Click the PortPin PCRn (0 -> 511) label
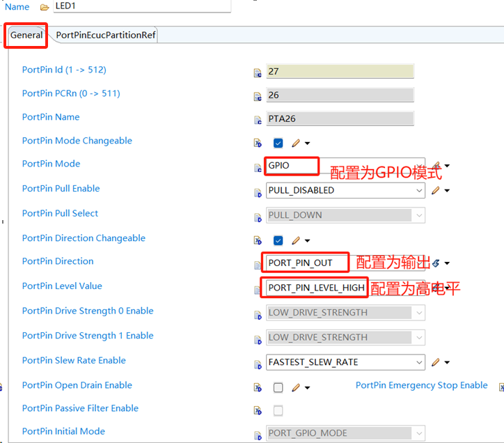 (71, 93)
